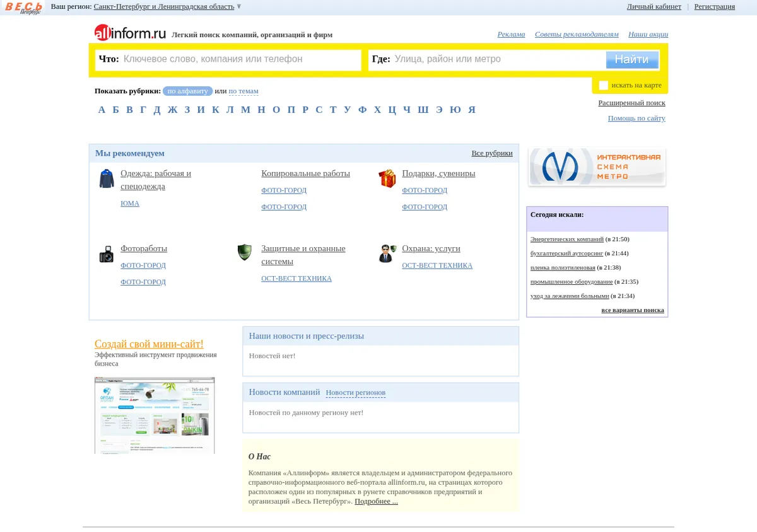Click the Найти search button
This screenshot has height=532, width=757.
coord(632,59)
